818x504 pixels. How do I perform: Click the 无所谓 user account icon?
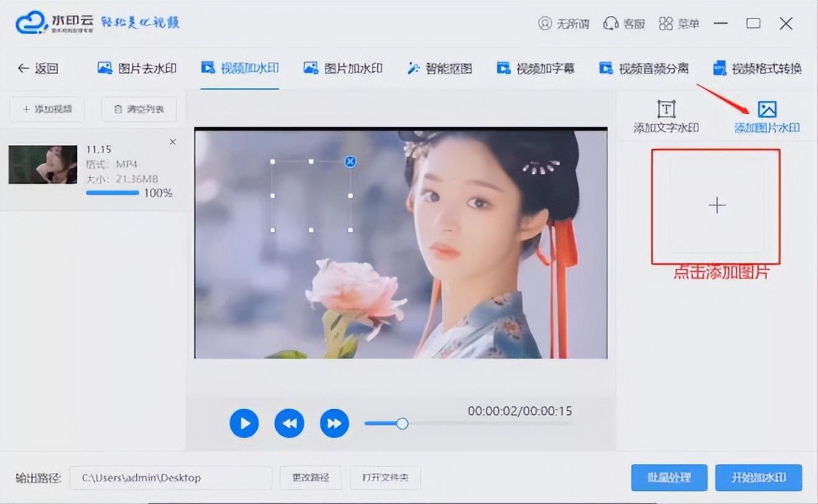click(x=545, y=24)
